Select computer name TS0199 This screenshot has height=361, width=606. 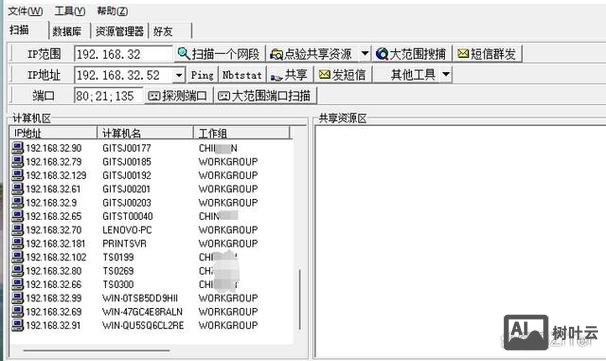pos(118,257)
